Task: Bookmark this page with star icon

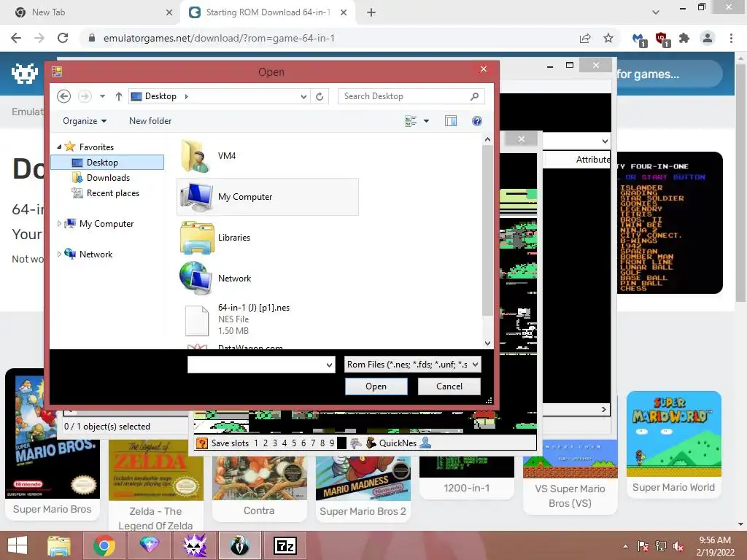Action: [x=608, y=38]
